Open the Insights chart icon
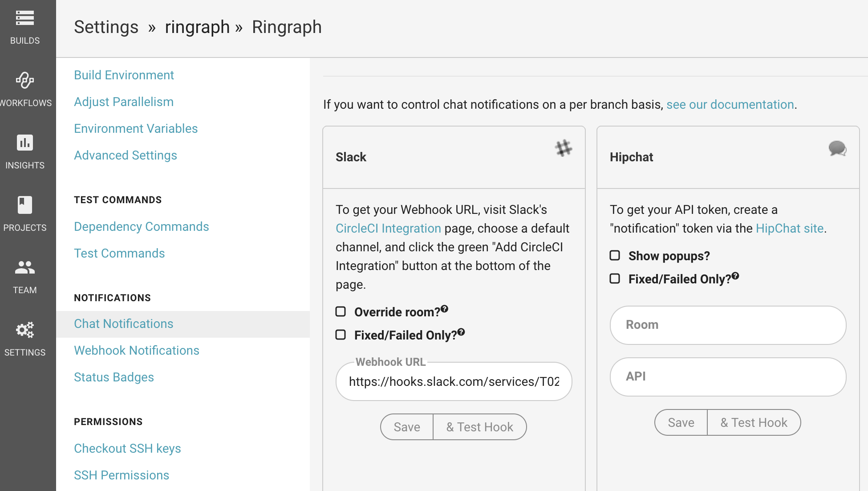868x491 pixels. tap(25, 143)
